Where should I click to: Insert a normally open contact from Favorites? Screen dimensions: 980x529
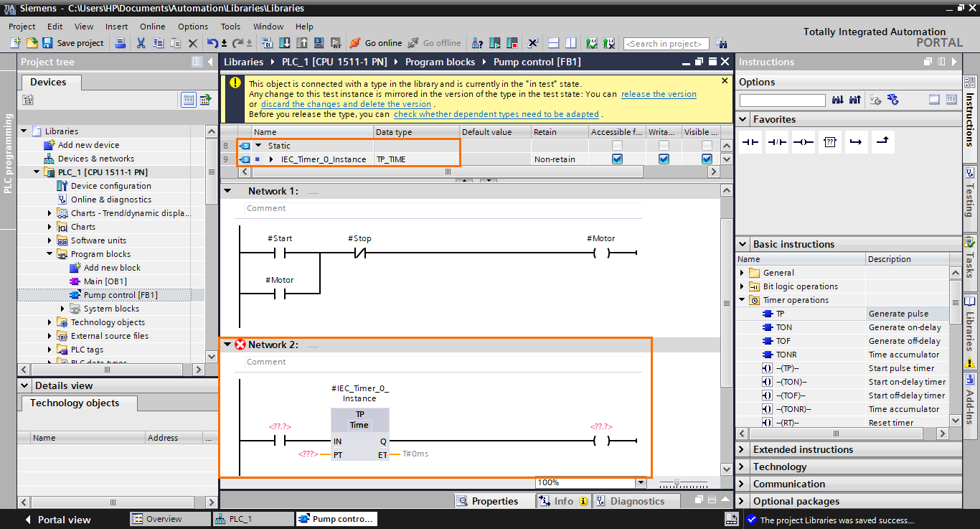coord(750,142)
